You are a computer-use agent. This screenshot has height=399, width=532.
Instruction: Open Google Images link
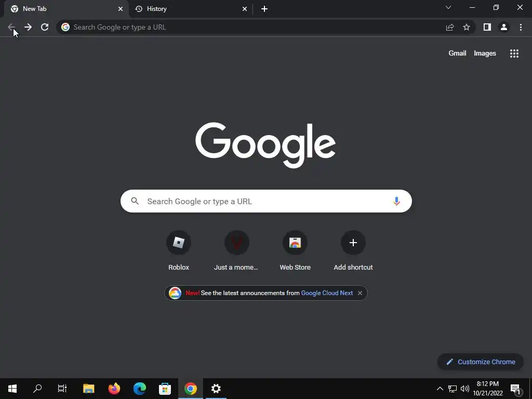pos(485,54)
